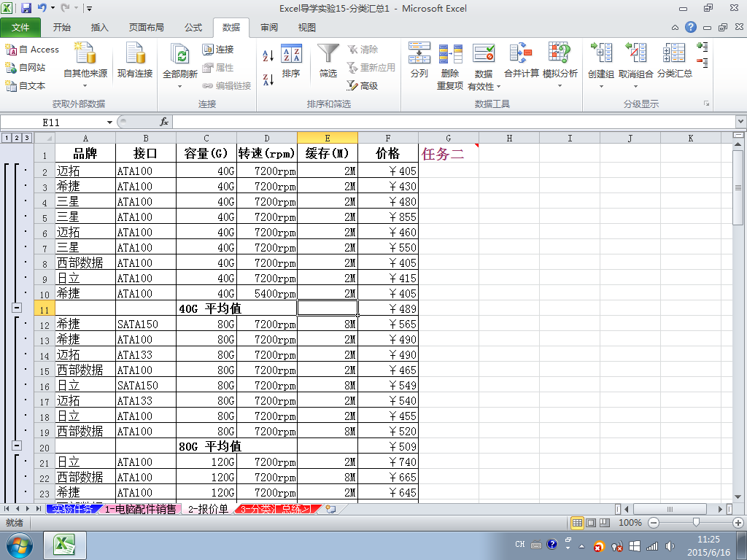The image size is (747, 560).
Task: Click the Refresh All (全部刷新) icon
Action: tap(180, 54)
